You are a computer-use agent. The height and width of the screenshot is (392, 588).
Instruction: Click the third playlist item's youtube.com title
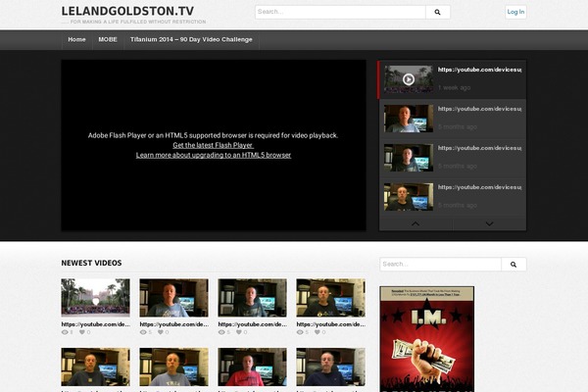[479, 148]
